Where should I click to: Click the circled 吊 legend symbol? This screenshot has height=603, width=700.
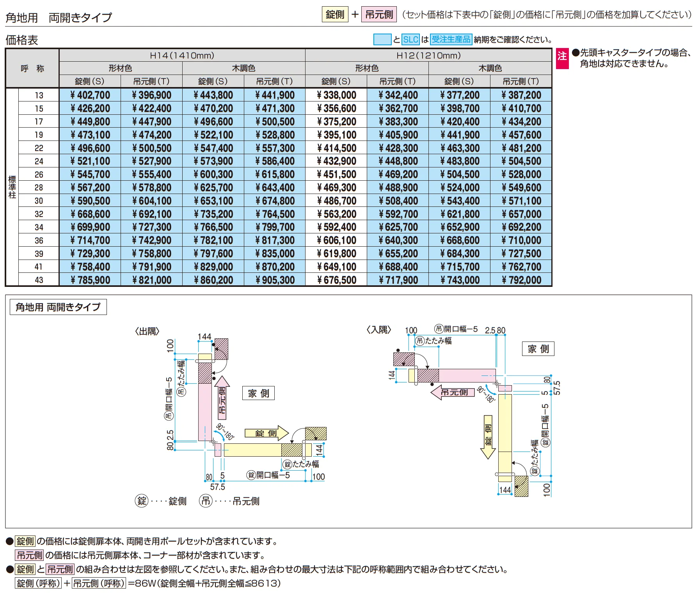pyautogui.click(x=206, y=501)
